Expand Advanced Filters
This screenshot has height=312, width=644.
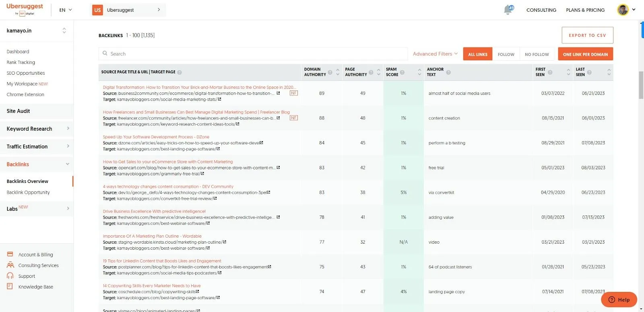[x=436, y=54]
